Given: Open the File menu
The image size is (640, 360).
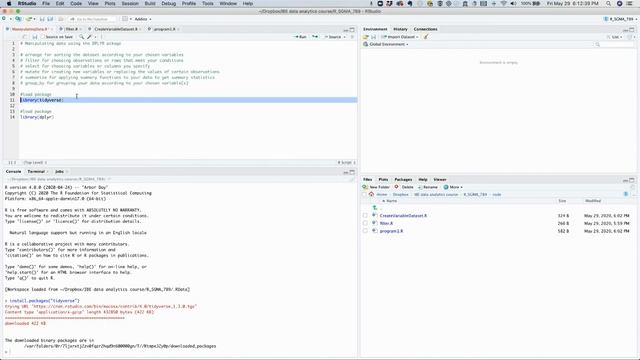Looking at the screenshot, I should pyautogui.click(x=46, y=3).
